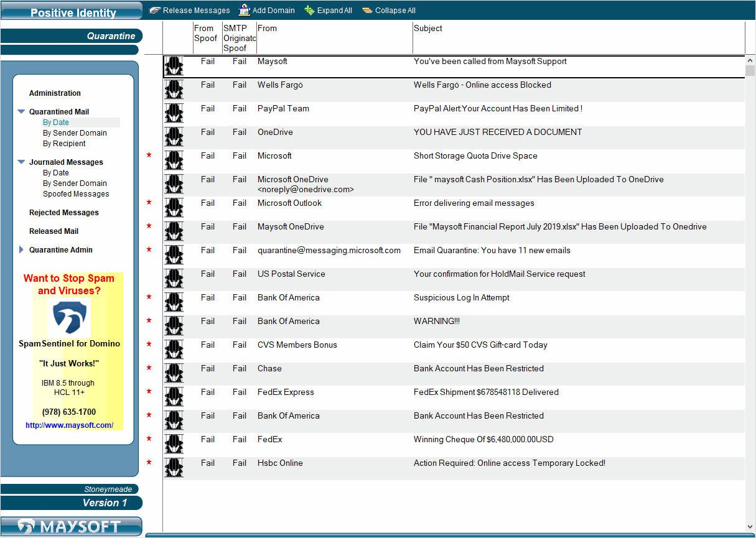756x538 pixels.
Task: Select 'Email Quarantine: You have 11 new emails'
Action: point(492,251)
